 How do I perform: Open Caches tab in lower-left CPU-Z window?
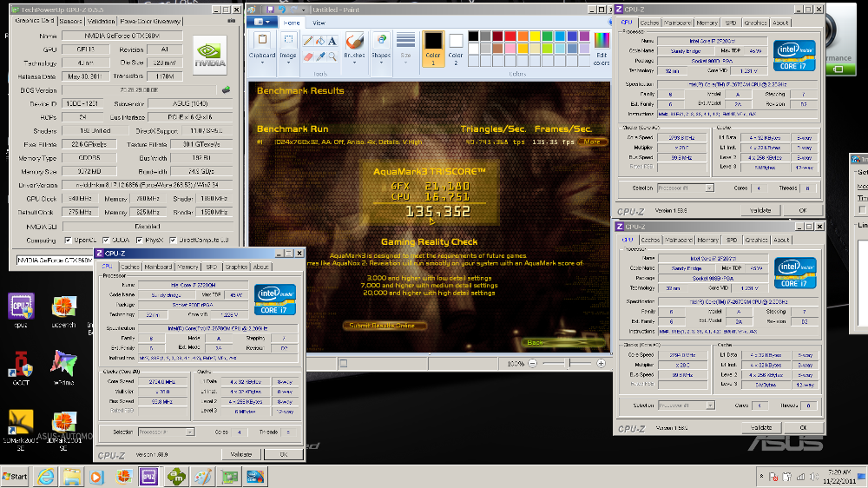(129, 267)
